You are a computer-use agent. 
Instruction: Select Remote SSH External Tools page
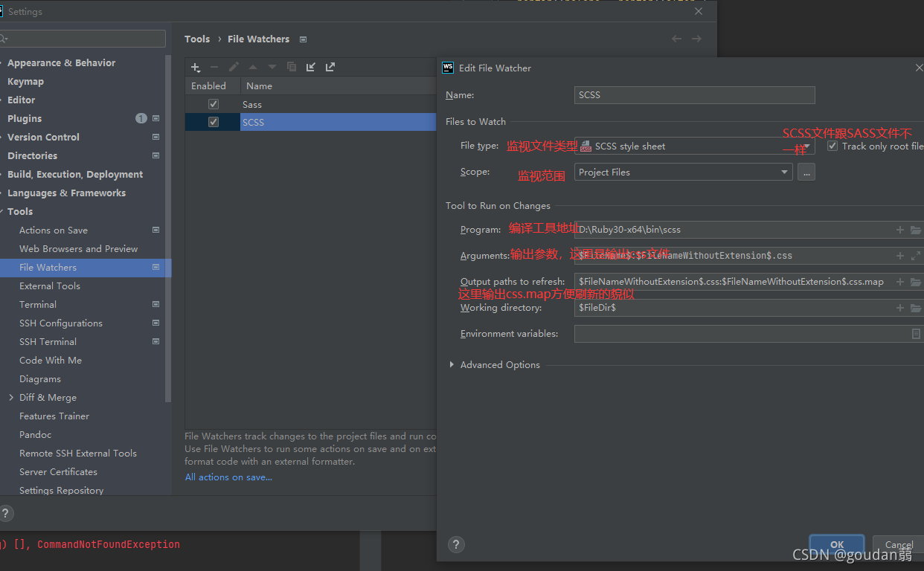[78, 453]
